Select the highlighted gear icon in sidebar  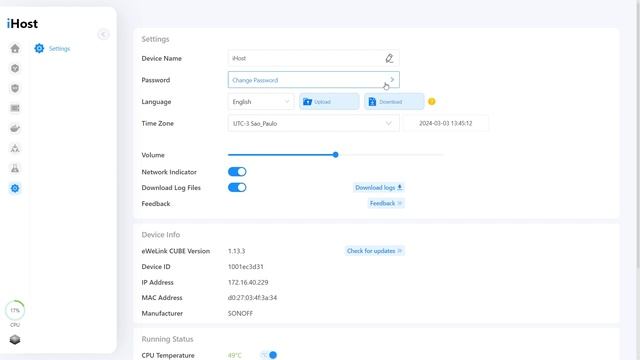click(15, 188)
